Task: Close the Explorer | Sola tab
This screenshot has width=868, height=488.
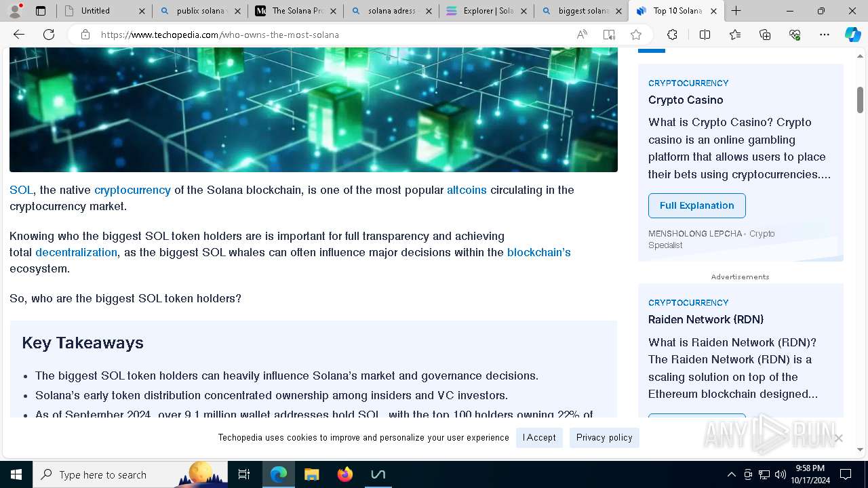Action: tap(524, 11)
